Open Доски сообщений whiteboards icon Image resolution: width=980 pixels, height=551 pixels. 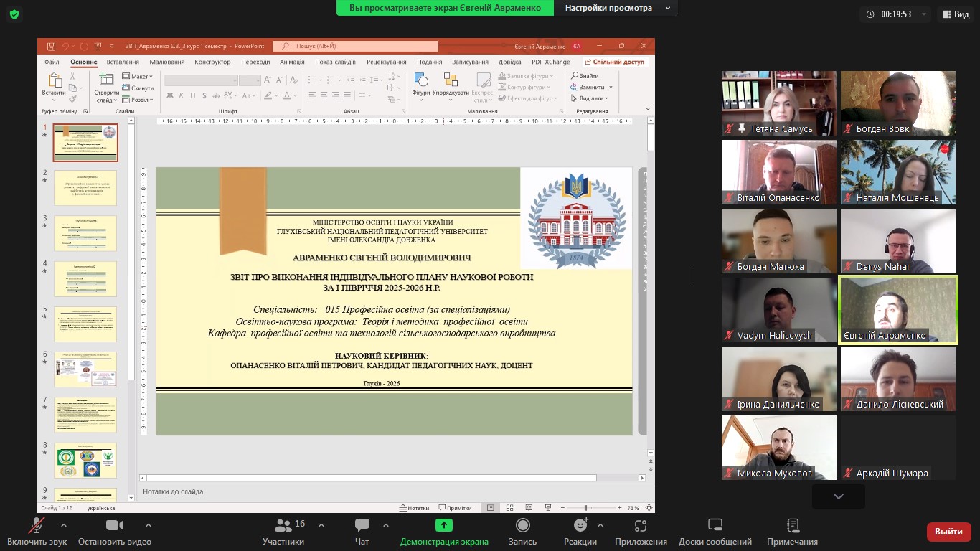[x=715, y=526]
